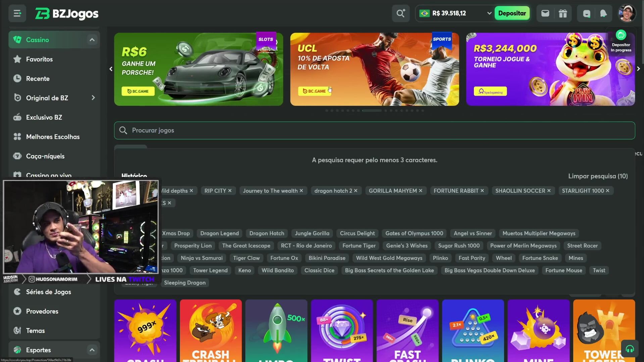Select the Plinko suggestion tag
Screen dimensions: 644x362
coord(440,258)
